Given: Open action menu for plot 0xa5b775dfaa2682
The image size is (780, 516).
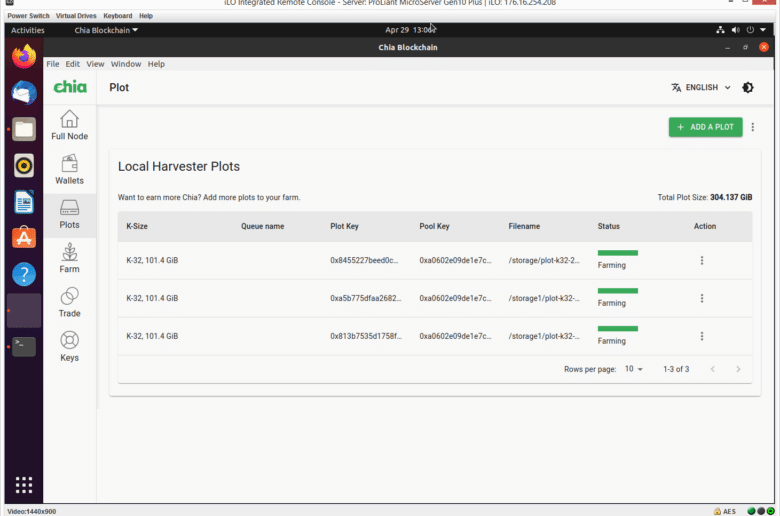Looking at the screenshot, I should tap(702, 298).
